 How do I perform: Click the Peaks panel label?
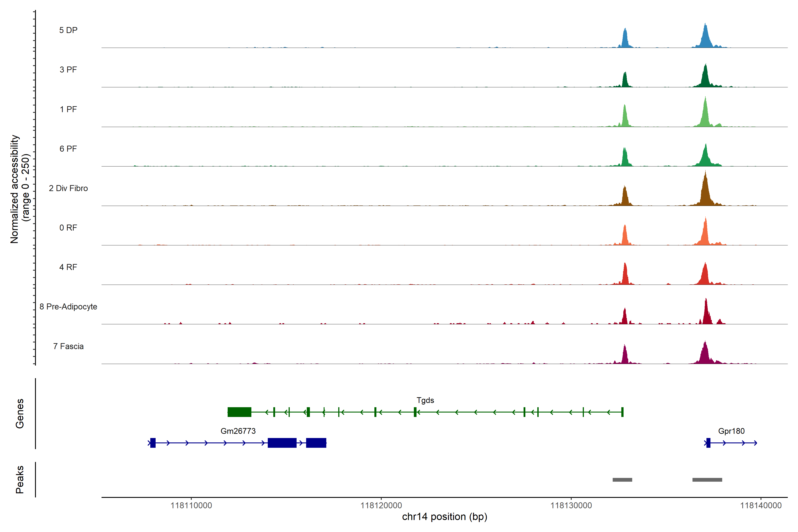point(20,479)
